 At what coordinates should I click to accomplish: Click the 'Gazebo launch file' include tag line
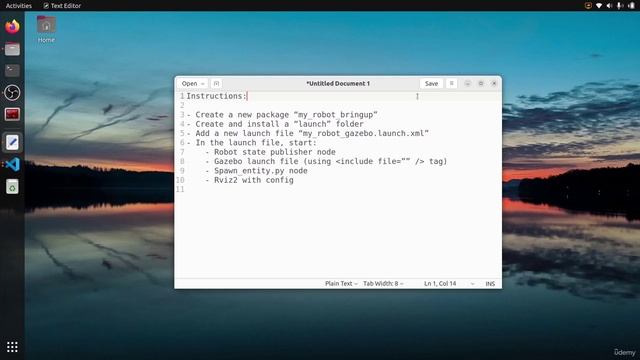[x=326, y=162]
